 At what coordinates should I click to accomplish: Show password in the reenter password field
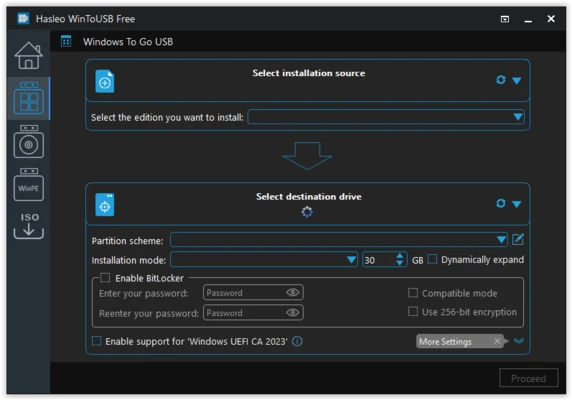[293, 312]
